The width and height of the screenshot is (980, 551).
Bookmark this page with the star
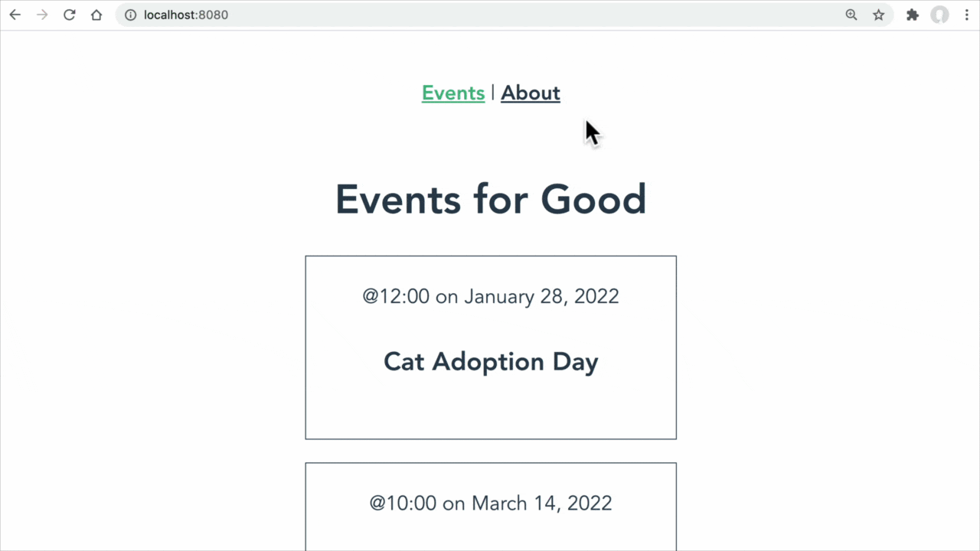click(x=879, y=15)
